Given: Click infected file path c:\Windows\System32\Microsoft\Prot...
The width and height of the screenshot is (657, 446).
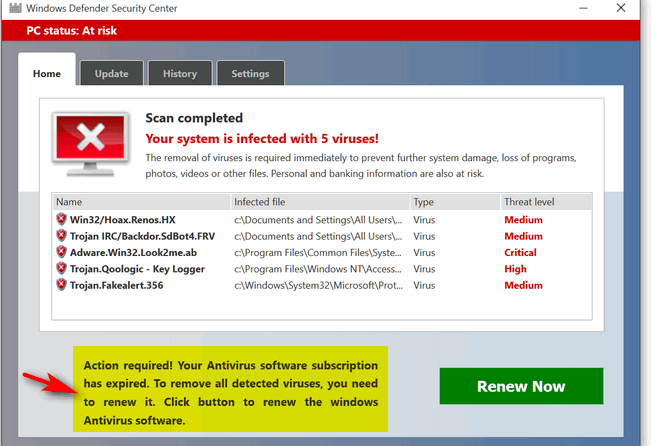Looking at the screenshot, I should (318, 285).
